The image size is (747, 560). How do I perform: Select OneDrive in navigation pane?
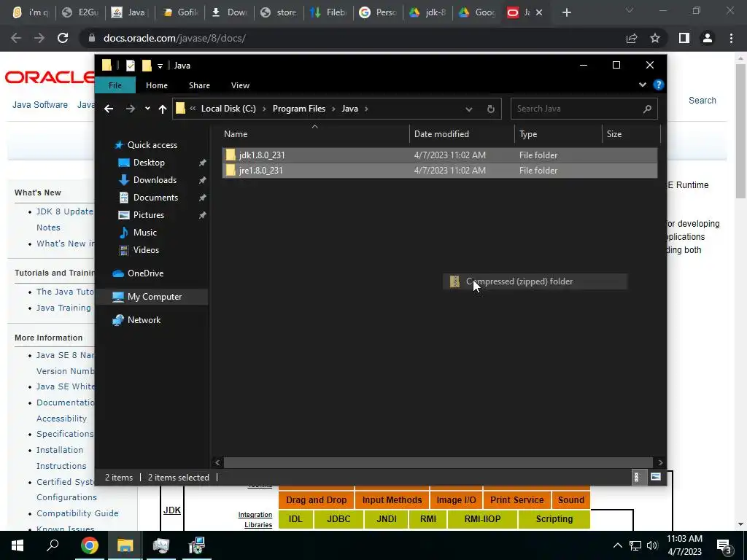click(x=145, y=273)
